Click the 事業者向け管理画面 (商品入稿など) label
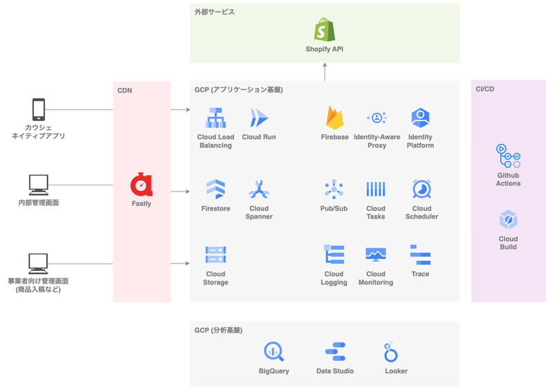 (x=38, y=286)
